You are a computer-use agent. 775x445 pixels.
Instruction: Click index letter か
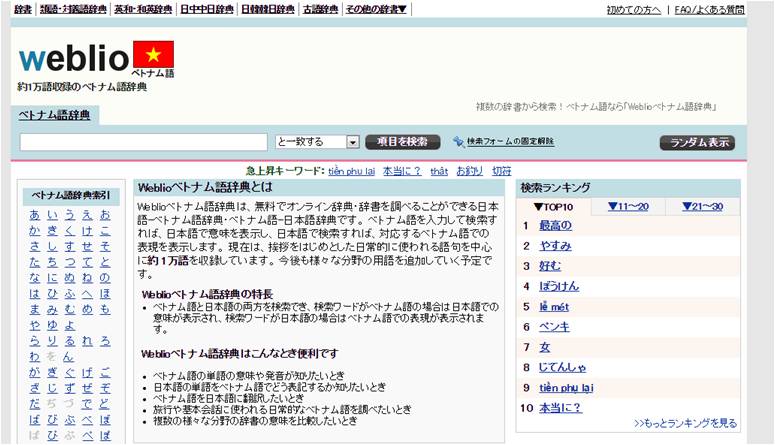click(35, 231)
